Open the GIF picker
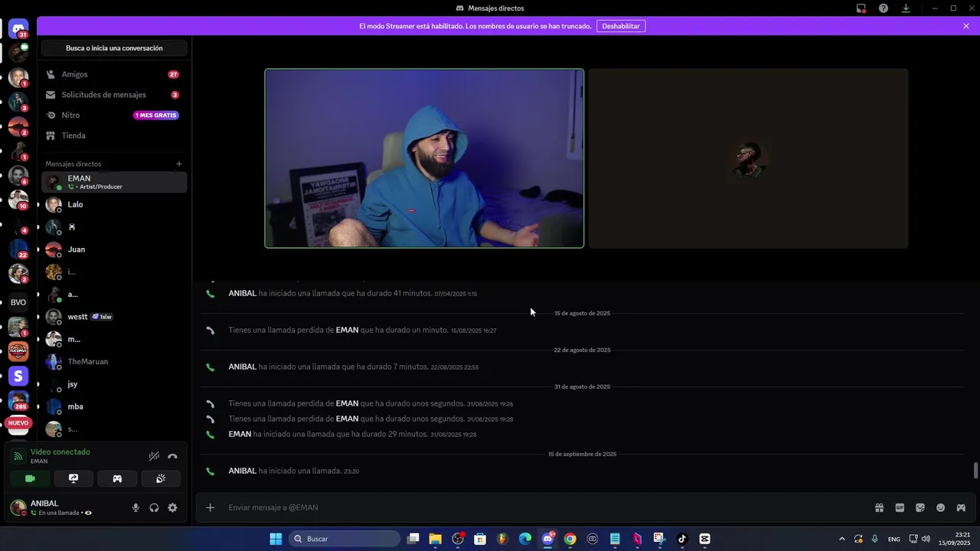 (900, 507)
